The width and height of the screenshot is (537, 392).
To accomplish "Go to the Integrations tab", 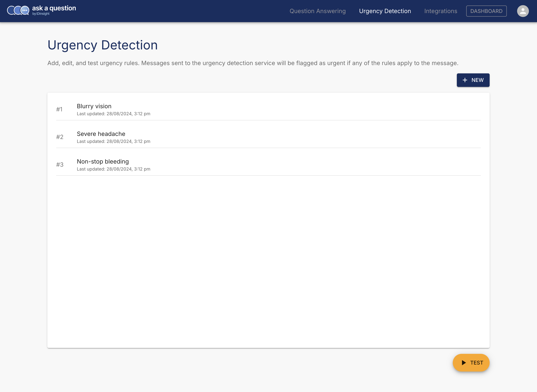I will [x=440, y=11].
